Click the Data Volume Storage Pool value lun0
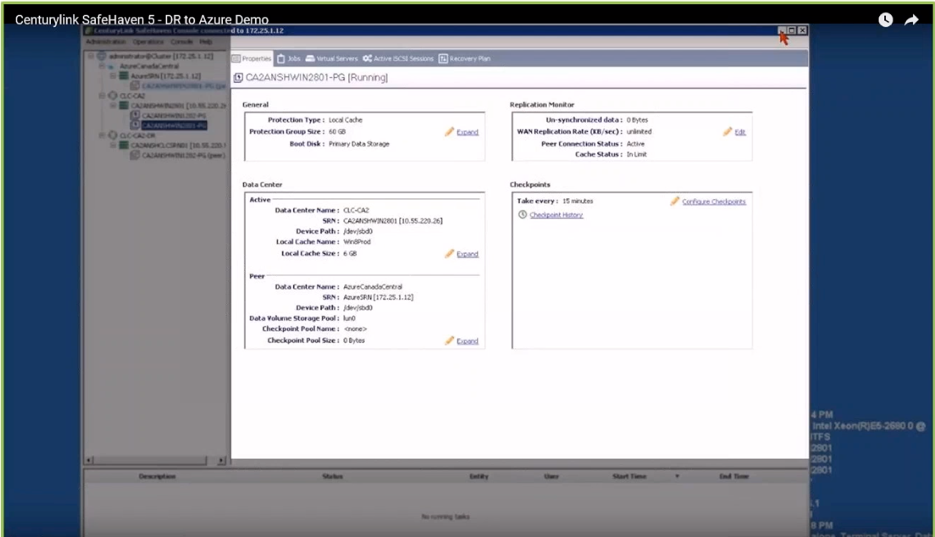This screenshot has width=935, height=537. click(349, 318)
